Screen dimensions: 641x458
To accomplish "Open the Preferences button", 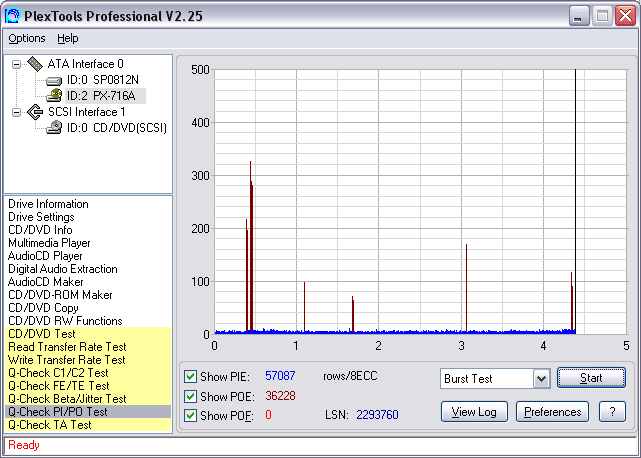I will (552, 411).
